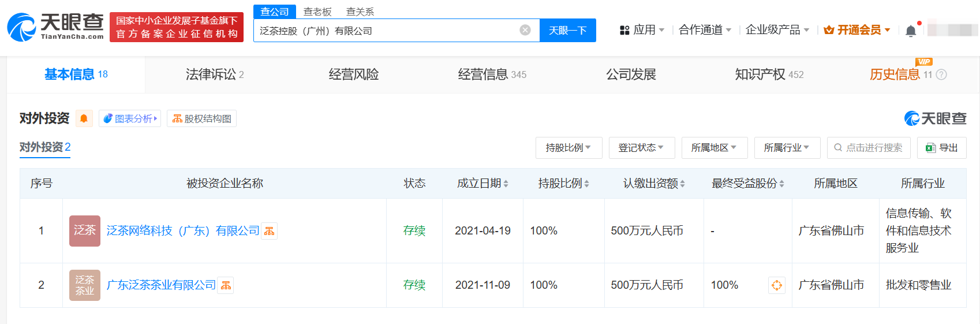980x324 pixels.
Task: Click the 点击进行搜索 search field
Action: pos(868,148)
